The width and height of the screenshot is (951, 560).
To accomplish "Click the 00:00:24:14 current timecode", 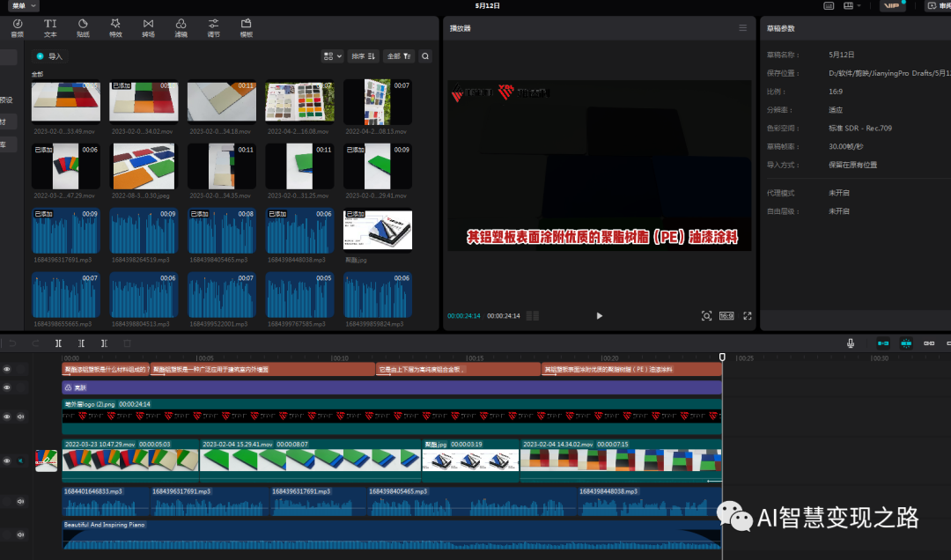I will coord(464,315).
